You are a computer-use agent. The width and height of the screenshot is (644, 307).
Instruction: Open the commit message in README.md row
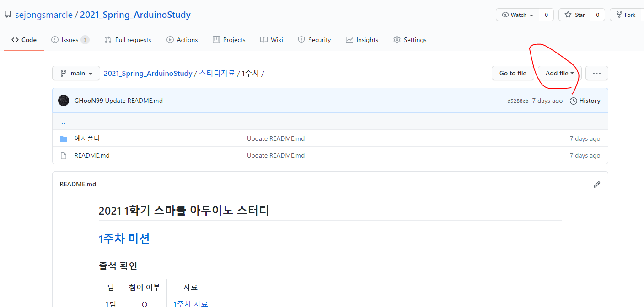click(276, 155)
